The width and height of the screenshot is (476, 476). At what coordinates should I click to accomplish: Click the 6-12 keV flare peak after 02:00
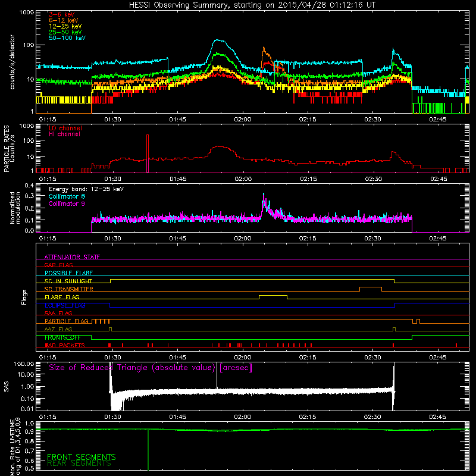point(264,48)
